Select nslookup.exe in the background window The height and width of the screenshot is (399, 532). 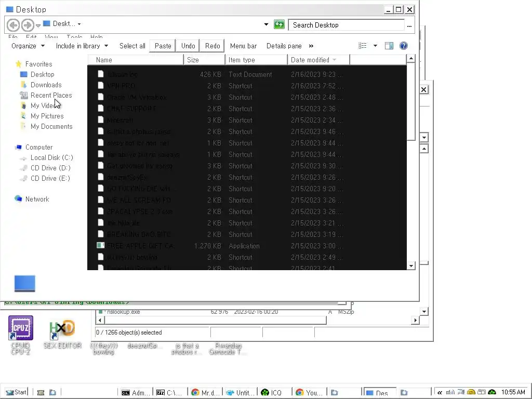(123, 312)
